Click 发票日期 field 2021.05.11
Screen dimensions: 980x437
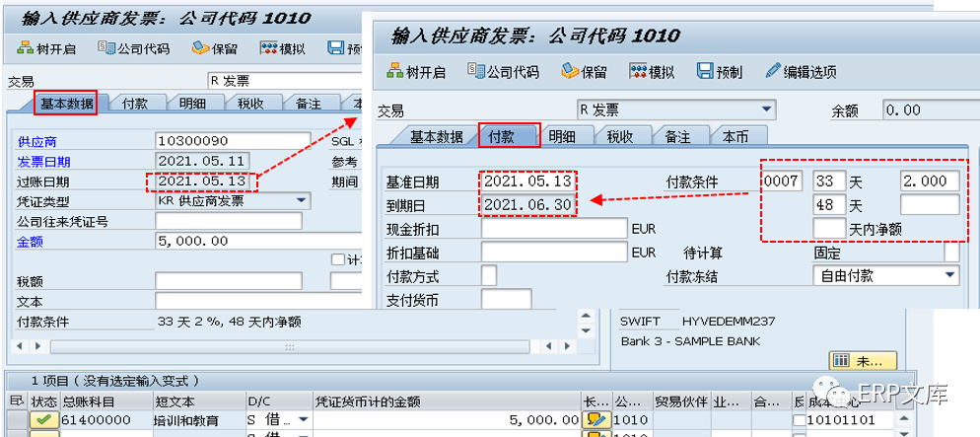click(x=203, y=161)
